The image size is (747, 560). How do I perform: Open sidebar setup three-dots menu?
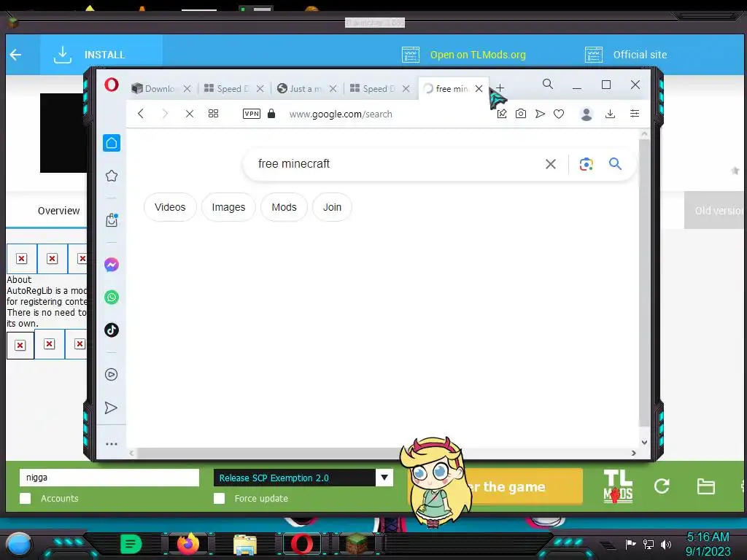click(112, 444)
